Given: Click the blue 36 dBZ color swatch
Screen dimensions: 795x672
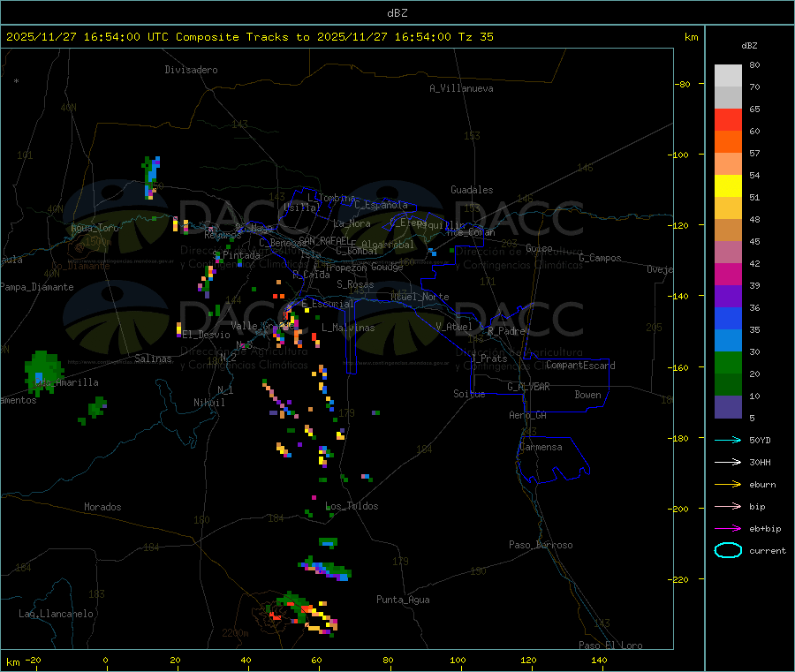Looking at the screenshot, I should (728, 318).
